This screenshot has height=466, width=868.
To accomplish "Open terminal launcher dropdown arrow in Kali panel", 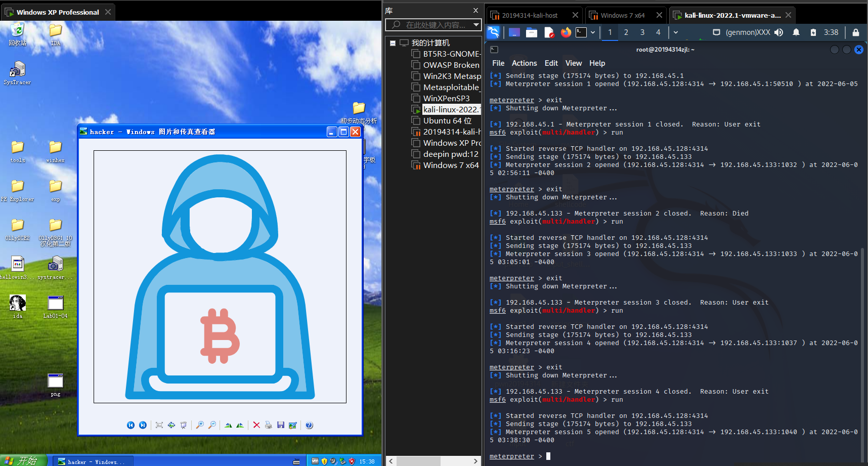I will pyautogui.click(x=593, y=32).
